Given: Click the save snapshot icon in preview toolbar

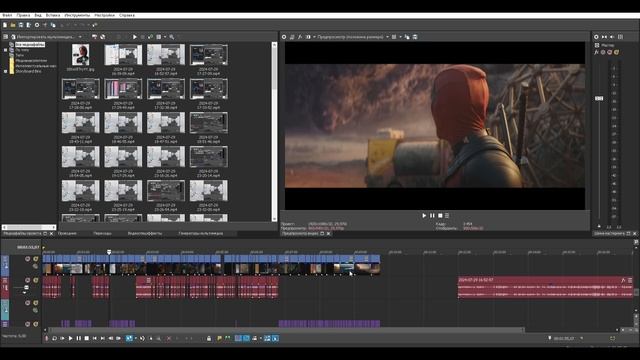Looking at the screenshot, I should [x=415, y=37].
